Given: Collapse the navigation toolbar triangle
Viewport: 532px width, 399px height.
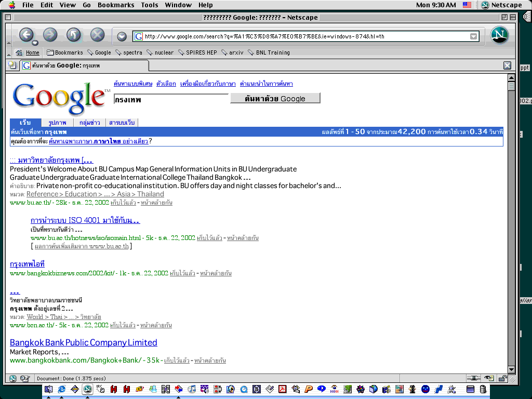Looking at the screenshot, I should tap(9, 43).
